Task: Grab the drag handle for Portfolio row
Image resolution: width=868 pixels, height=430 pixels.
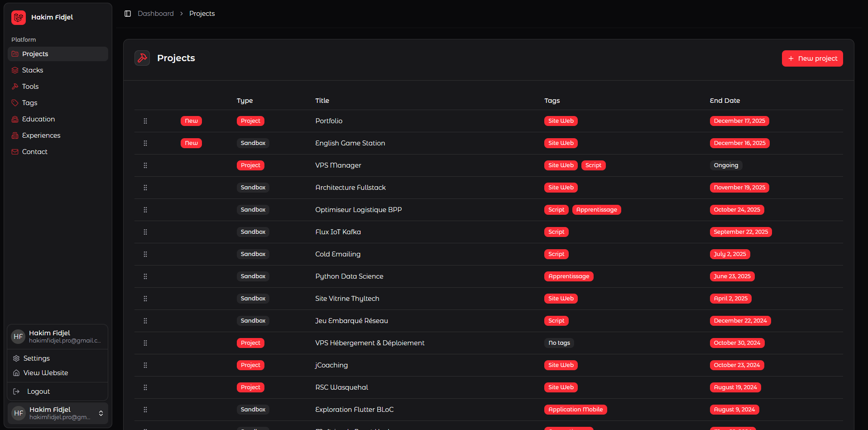Action: click(145, 121)
